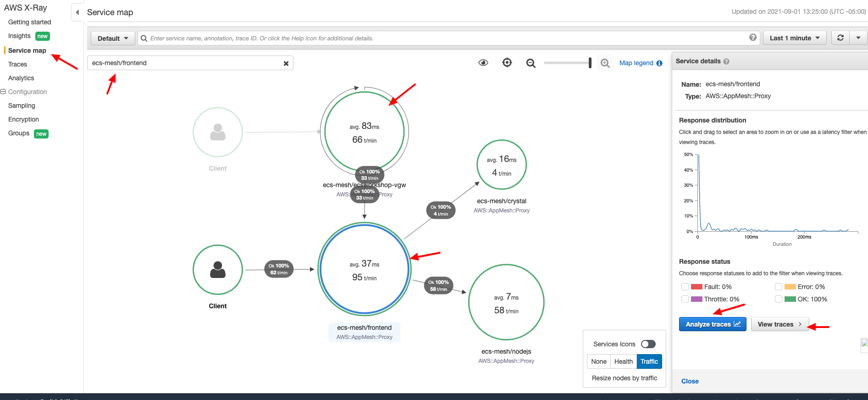Image resolution: width=868 pixels, height=400 pixels.
Task: Open the Last 1 minute time range dropdown
Action: 795,38
